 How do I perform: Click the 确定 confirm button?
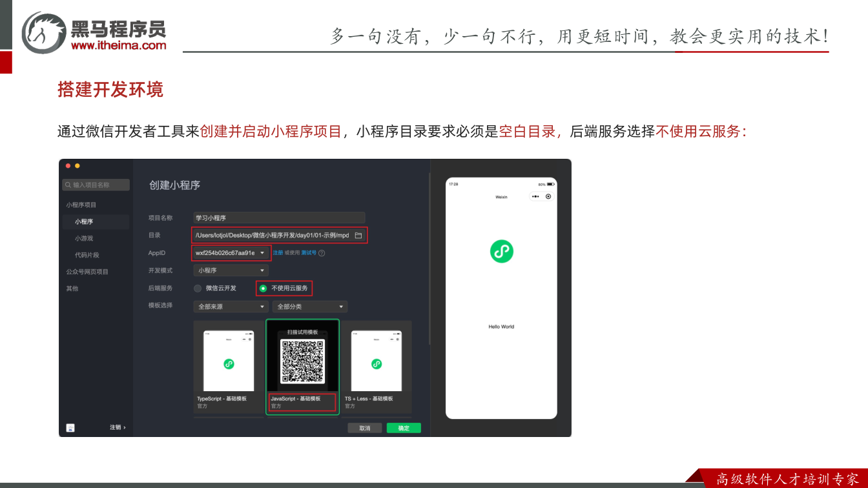(x=404, y=428)
